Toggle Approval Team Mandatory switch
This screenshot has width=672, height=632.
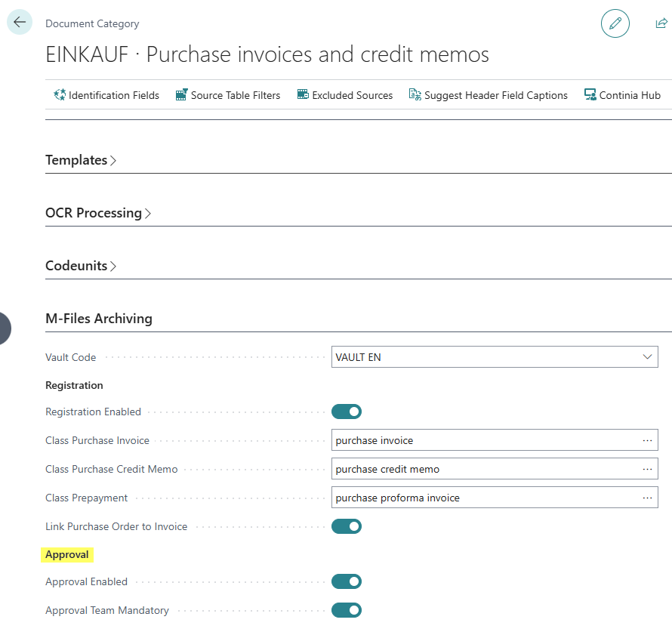tap(347, 610)
